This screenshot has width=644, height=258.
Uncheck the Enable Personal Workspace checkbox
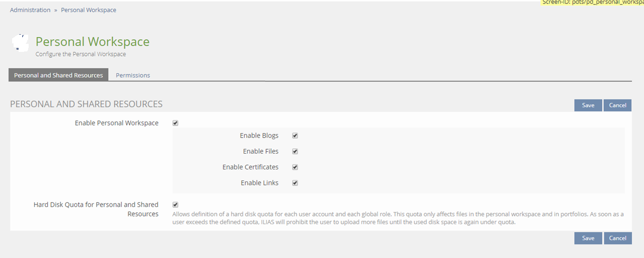pyautogui.click(x=176, y=123)
